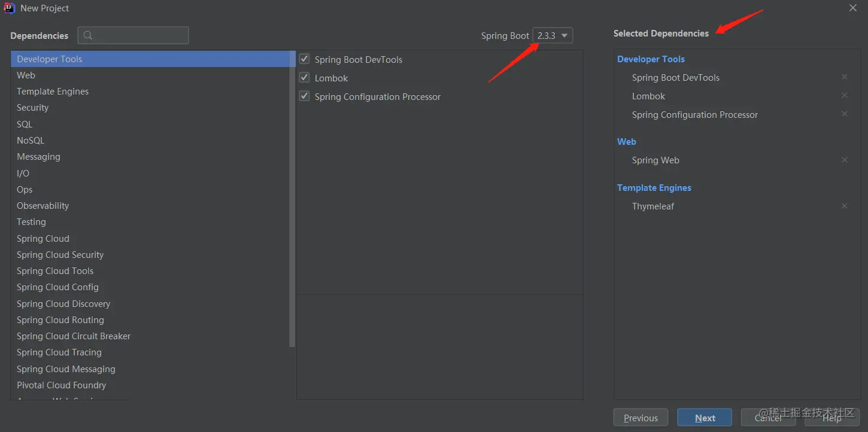
Task: Click the Previous button
Action: coord(641,418)
